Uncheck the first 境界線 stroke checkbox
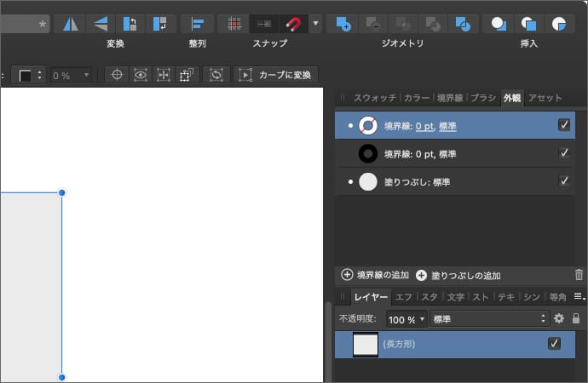This screenshot has width=588, height=383. (564, 125)
